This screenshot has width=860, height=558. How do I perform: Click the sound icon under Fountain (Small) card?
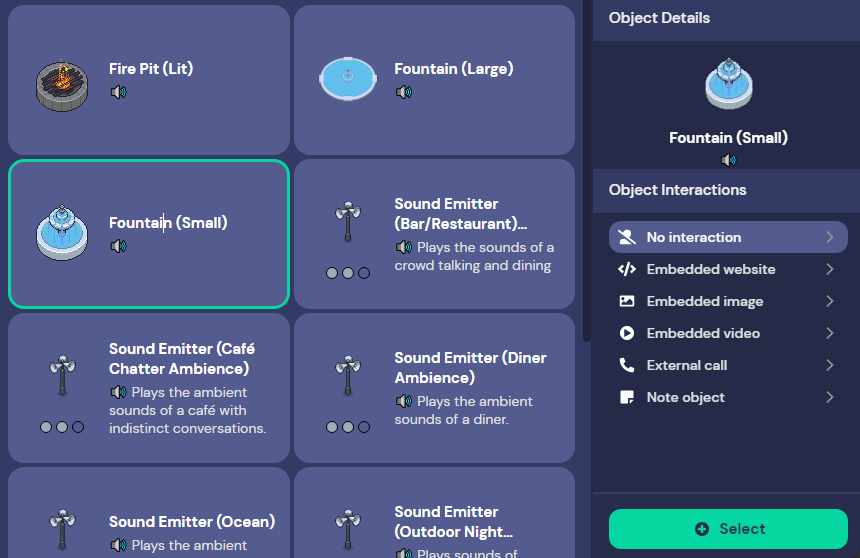click(118, 246)
